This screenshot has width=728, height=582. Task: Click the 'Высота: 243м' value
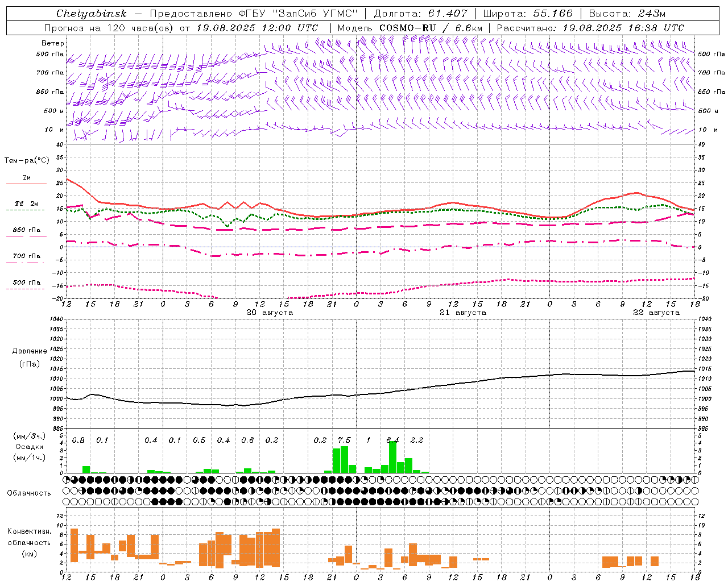coord(627,14)
